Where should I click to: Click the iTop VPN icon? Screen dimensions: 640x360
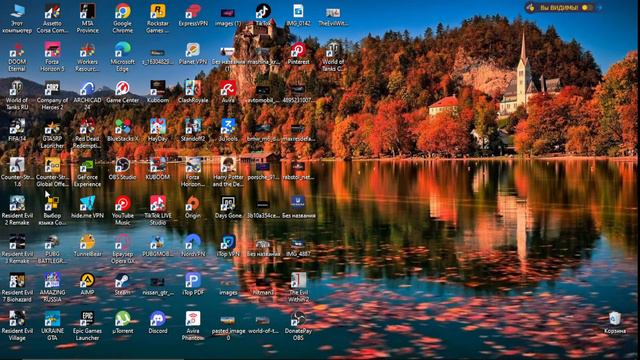(228, 246)
